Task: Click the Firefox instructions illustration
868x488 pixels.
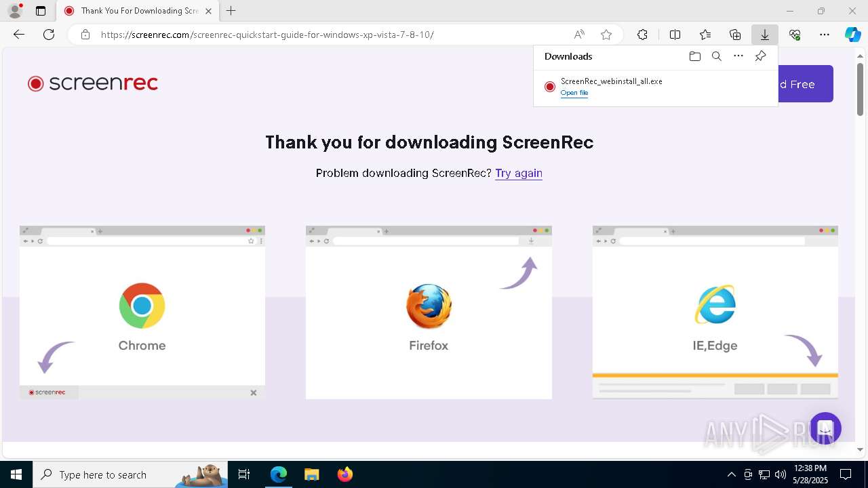Action: [x=429, y=312]
